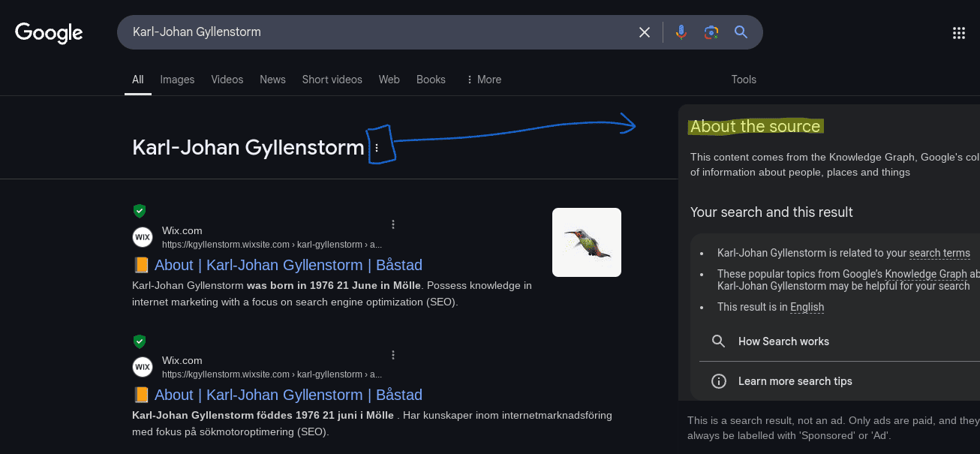Open first About Karl-Johan Gyllenstorm Båstad link
The width and height of the screenshot is (980, 454).
point(277,265)
